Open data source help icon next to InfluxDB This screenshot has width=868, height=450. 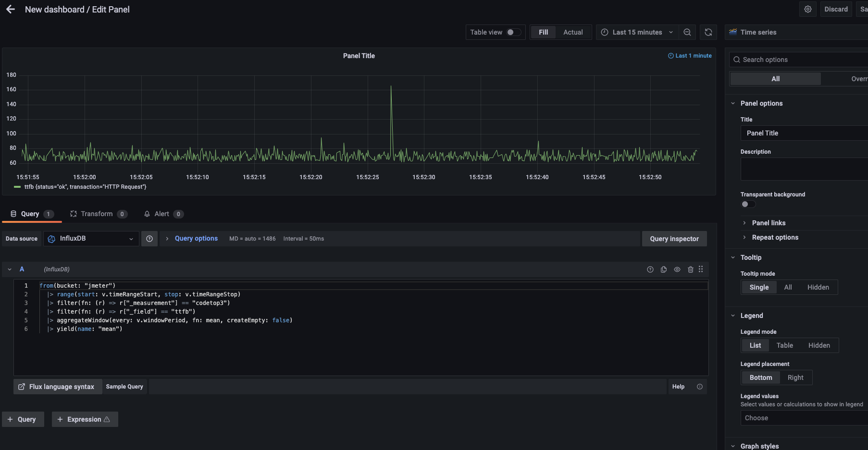(x=149, y=238)
